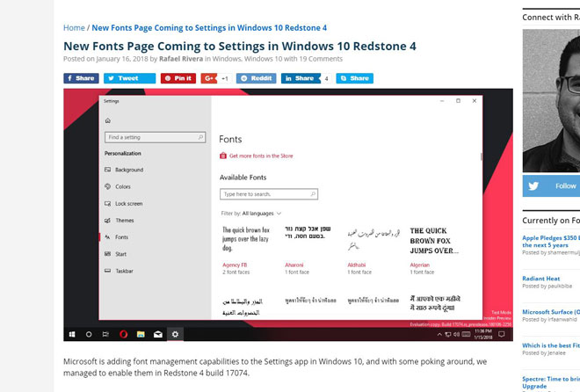The height and width of the screenshot is (392, 580).
Task: Click Cortana circle on taskbar
Action: pyautogui.click(x=89, y=334)
